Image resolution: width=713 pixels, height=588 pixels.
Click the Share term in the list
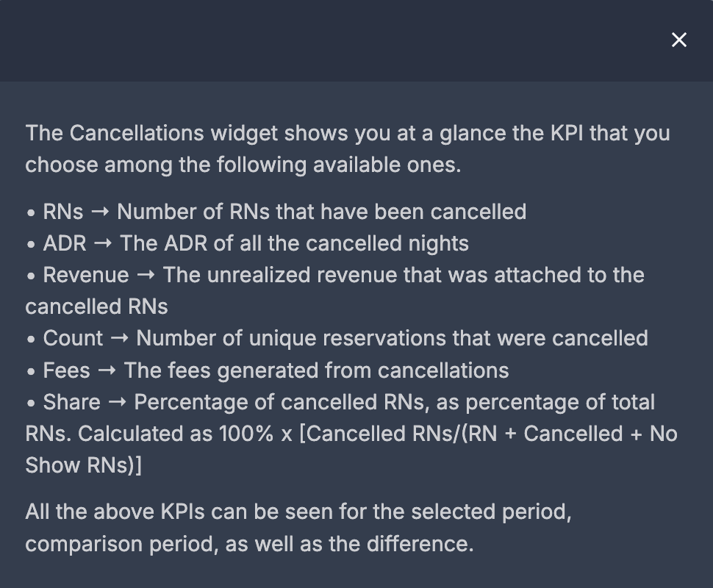[72, 403]
